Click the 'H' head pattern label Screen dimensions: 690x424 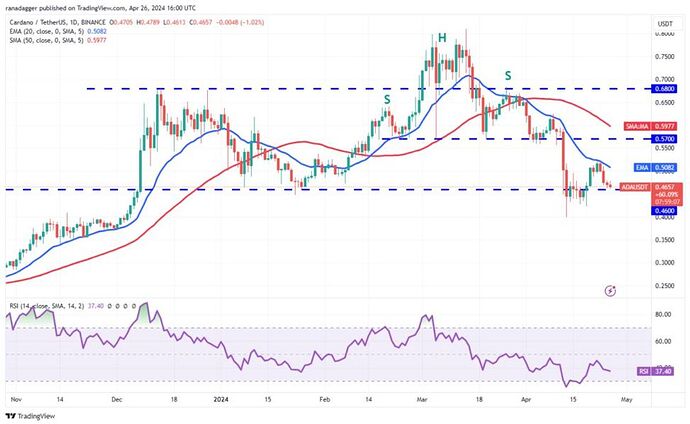tap(442, 38)
